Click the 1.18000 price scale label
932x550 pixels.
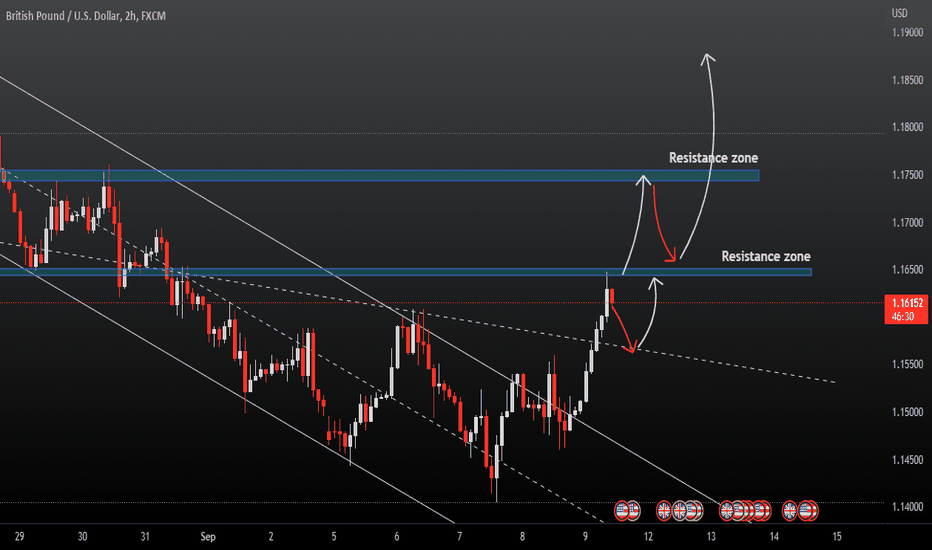click(x=908, y=127)
